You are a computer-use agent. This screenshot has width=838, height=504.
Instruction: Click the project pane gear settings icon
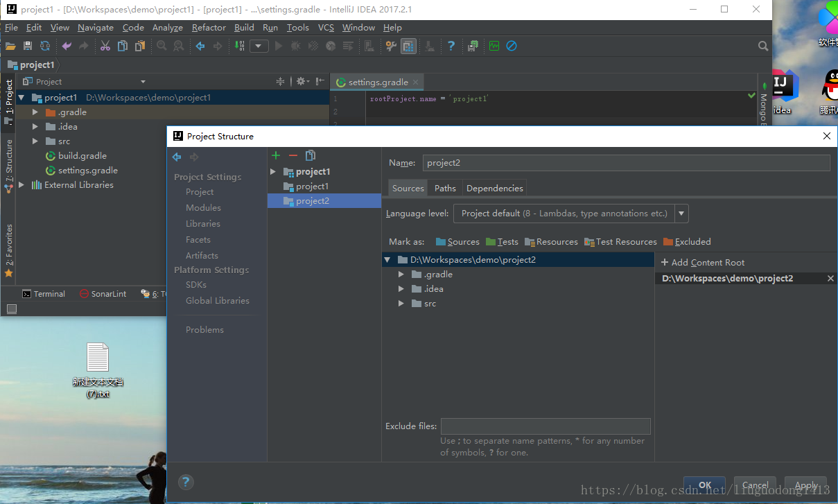[302, 81]
